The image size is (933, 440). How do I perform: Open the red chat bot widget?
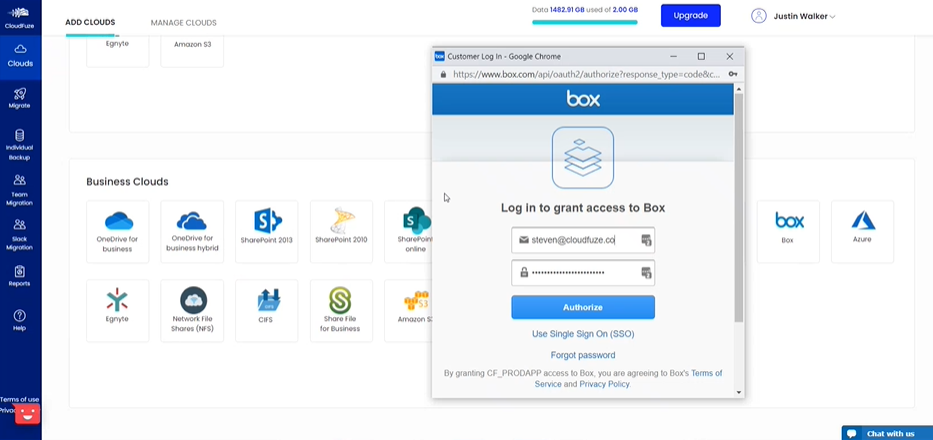coord(27,414)
